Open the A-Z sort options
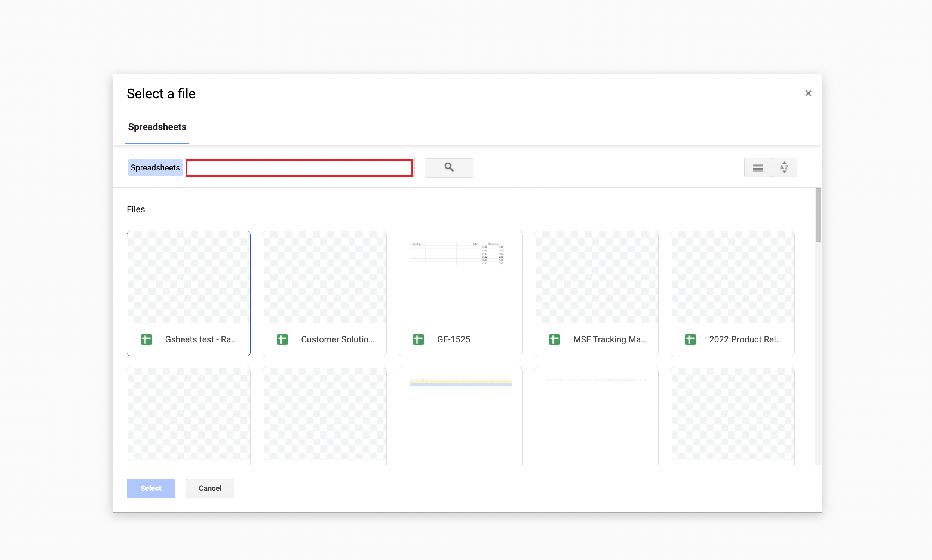This screenshot has height=560, width=932. click(784, 167)
